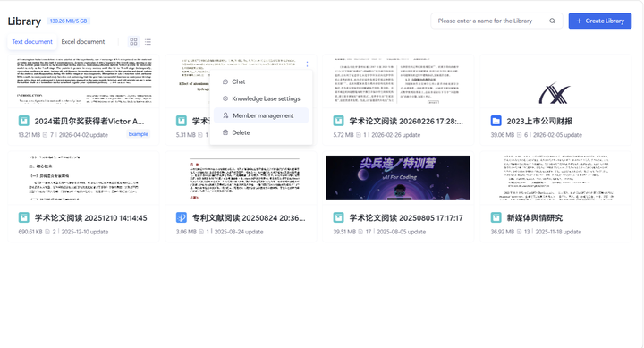
Task: Click the Example tag on first card
Action: click(138, 134)
